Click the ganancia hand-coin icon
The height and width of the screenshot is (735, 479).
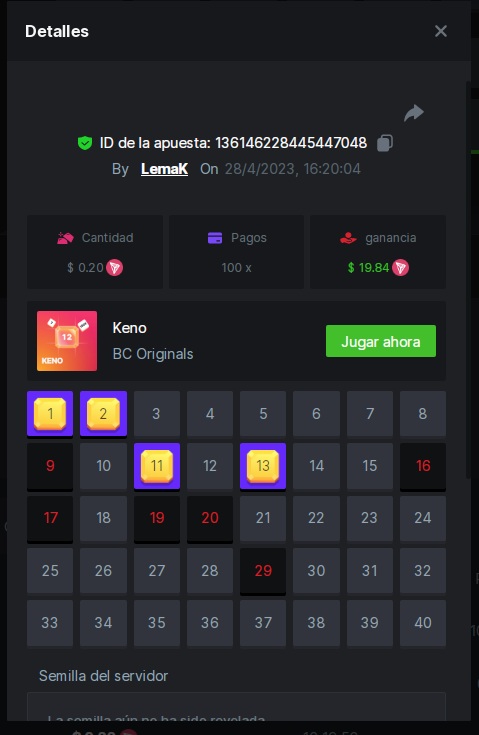(348, 238)
